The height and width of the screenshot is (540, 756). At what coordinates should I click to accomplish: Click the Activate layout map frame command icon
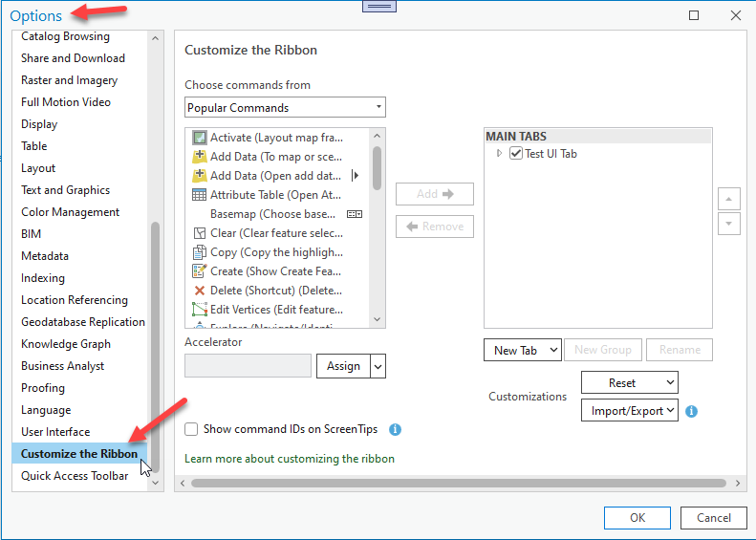[x=199, y=138]
